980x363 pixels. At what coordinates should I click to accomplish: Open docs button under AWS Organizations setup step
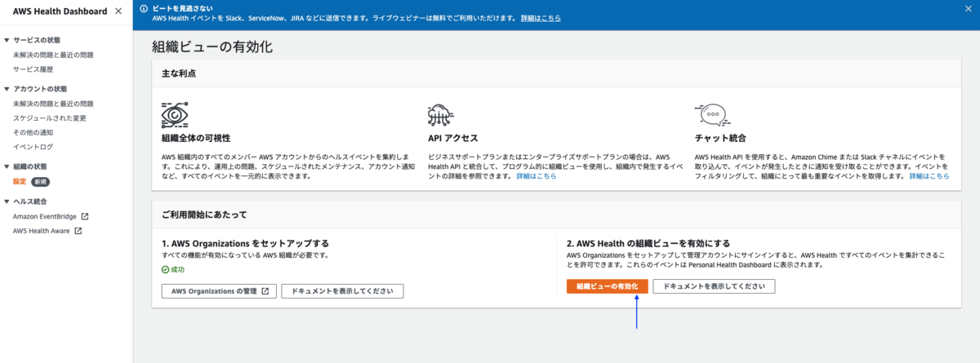click(x=342, y=291)
